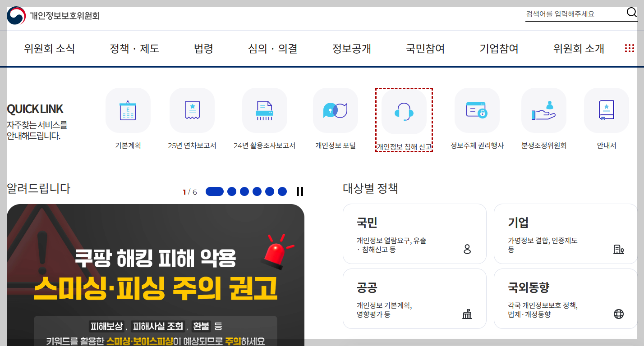This screenshot has height=346, width=644.
Task: Select the first active slide indicator pill
Action: [215, 191]
